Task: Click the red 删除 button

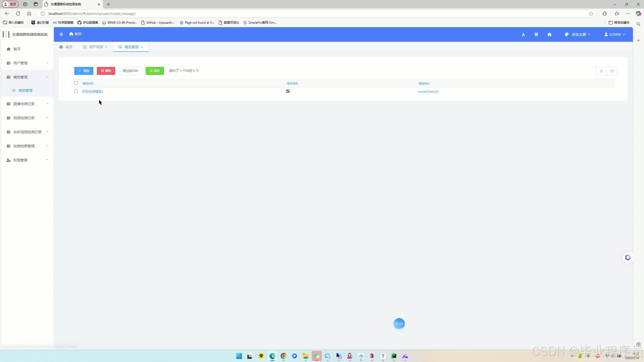Action: pyautogui.click(x=106, y=71)
